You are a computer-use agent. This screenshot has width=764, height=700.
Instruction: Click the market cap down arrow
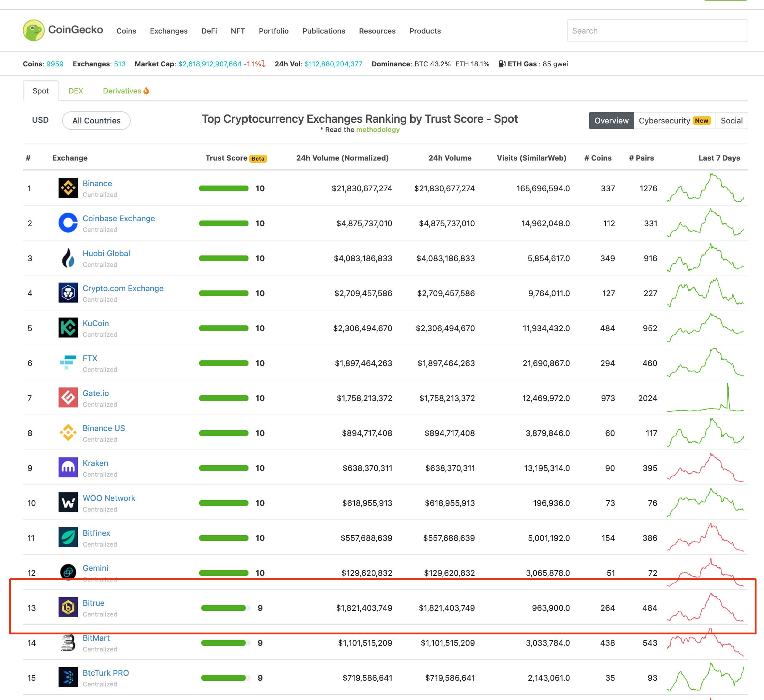(263, 64)
